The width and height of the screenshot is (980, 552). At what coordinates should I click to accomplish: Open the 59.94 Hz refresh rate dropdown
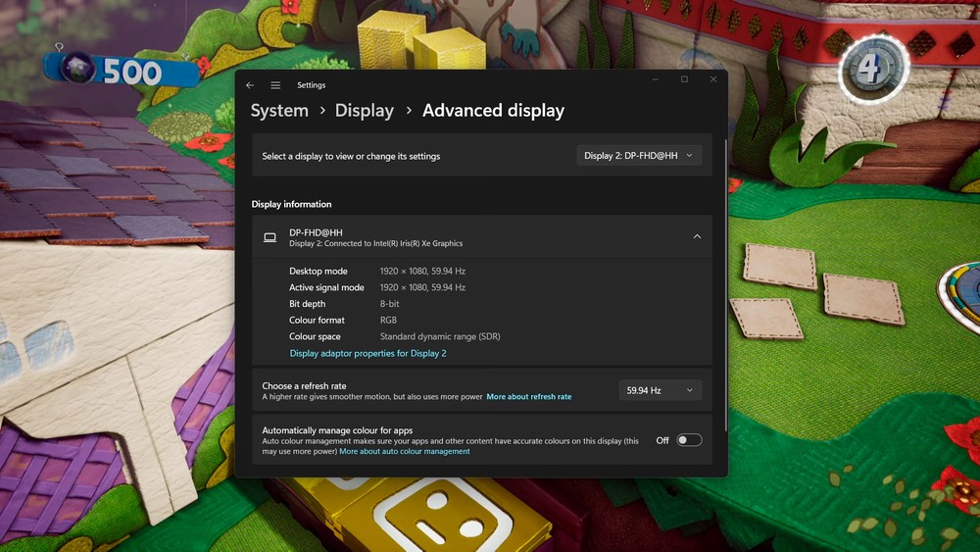(x=660, y=390)
